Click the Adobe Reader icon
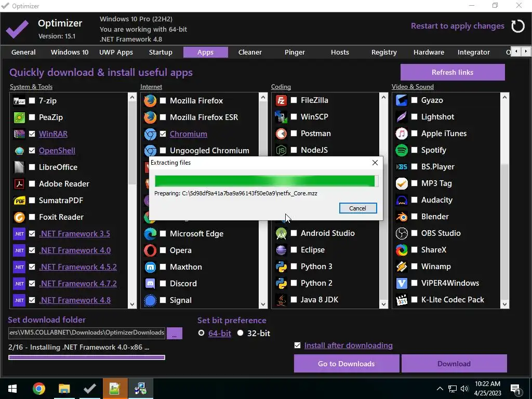The width and height of the screenshot is (532, 399). (19, 184)
